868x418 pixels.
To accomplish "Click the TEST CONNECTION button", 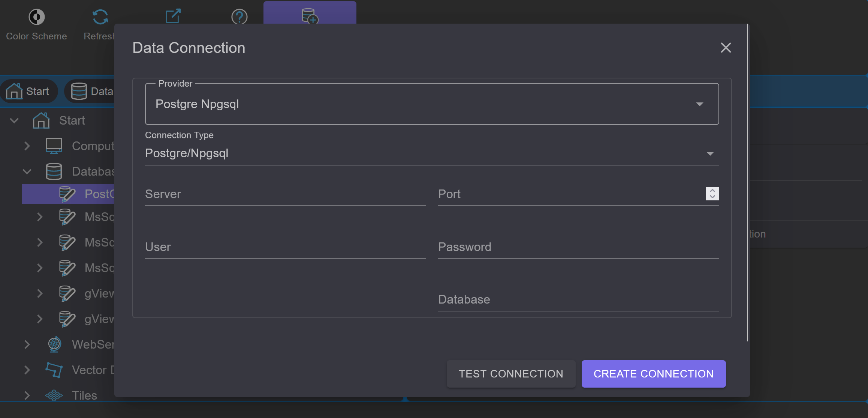I will 511,374.
